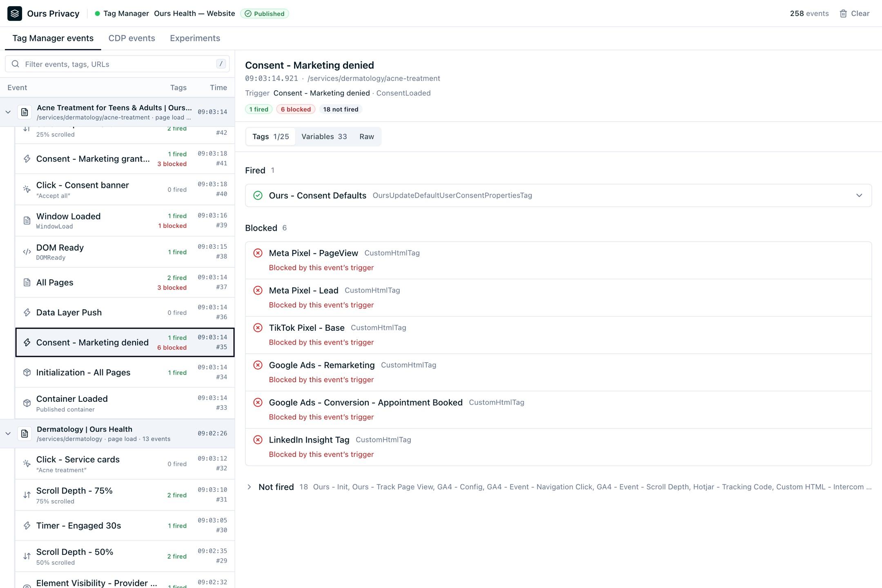Focus the Filter events, tags, URLs field
The width and height of the screenshot is (882, 588).
pyautogui.click(x=117, y=64)
